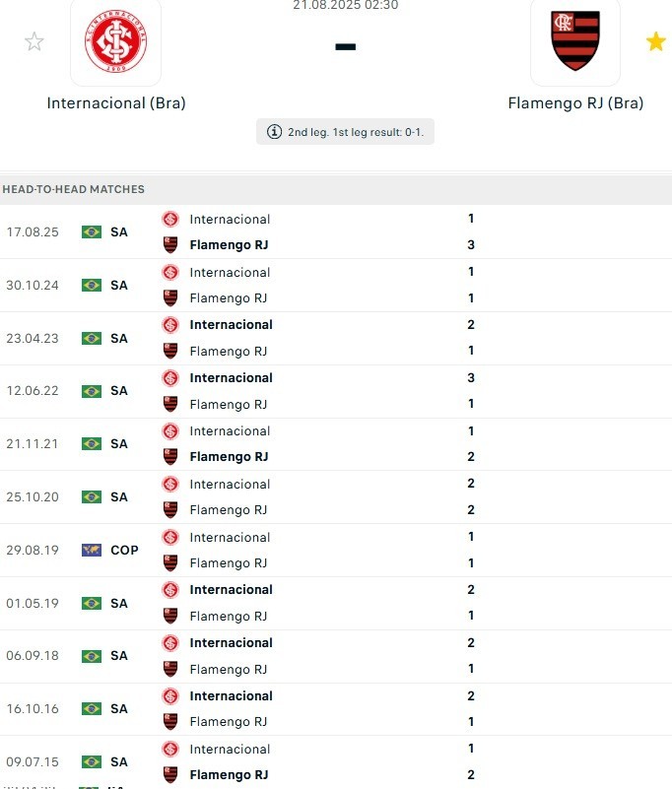The width and height of the screenshot is (672, 789).
Task: Click Brazil flag on the 17.08.25 match
Action: (92, 231)
